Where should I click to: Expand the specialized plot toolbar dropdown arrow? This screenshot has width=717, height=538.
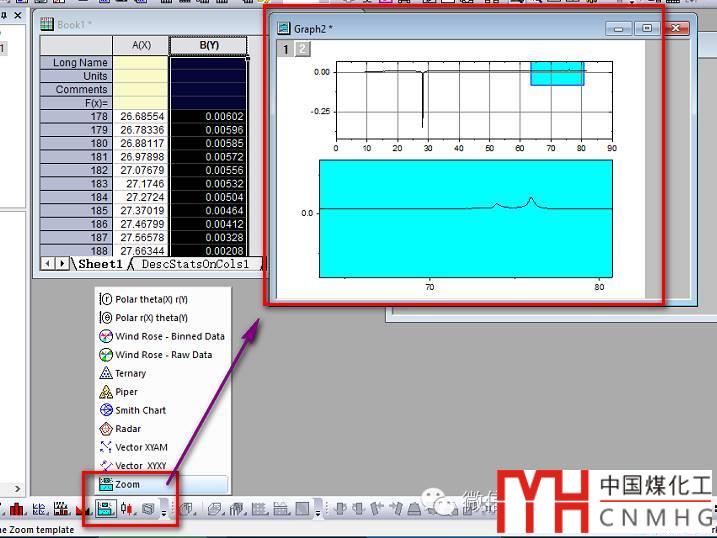(164, 512)
